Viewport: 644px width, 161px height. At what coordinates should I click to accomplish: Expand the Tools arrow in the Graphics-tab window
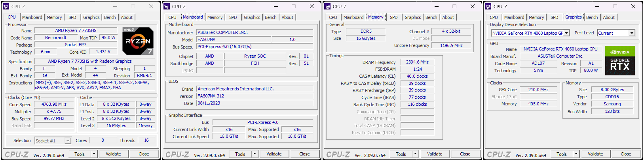576,154
